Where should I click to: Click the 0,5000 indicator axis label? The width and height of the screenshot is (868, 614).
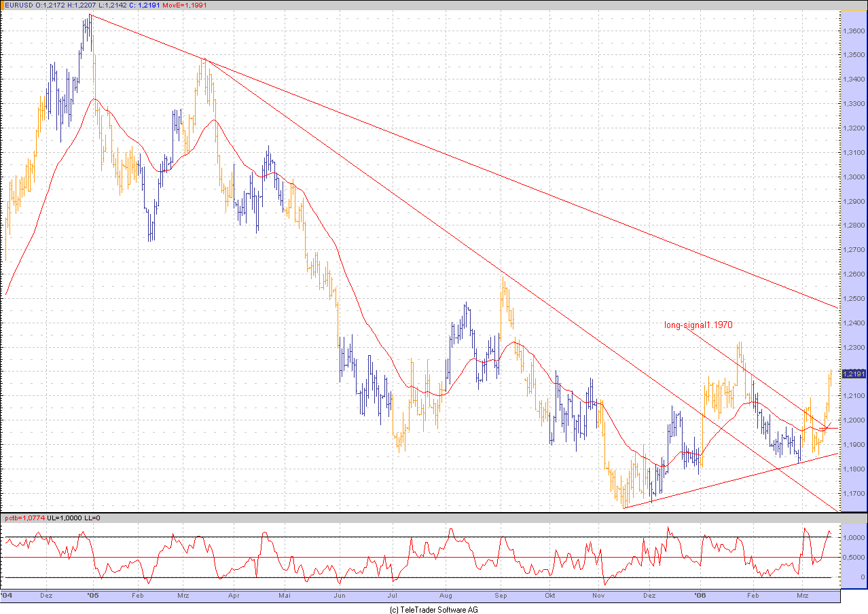pos(854,558)
